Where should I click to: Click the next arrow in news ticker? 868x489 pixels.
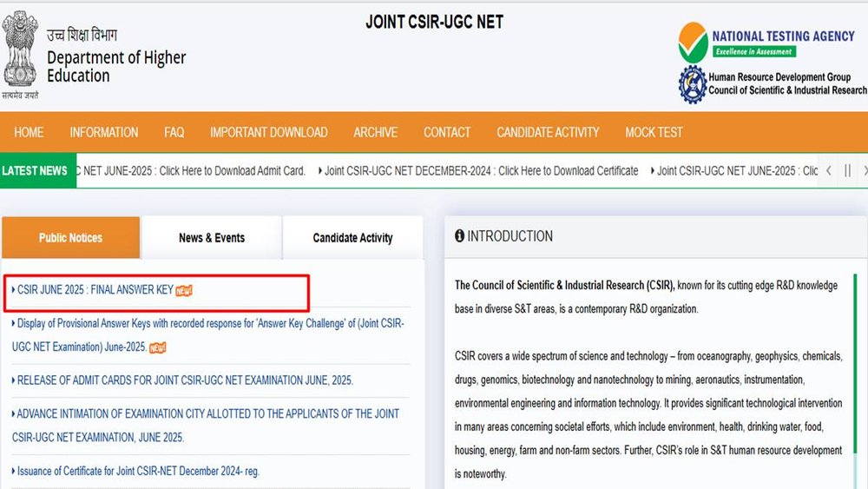[864, 171]
